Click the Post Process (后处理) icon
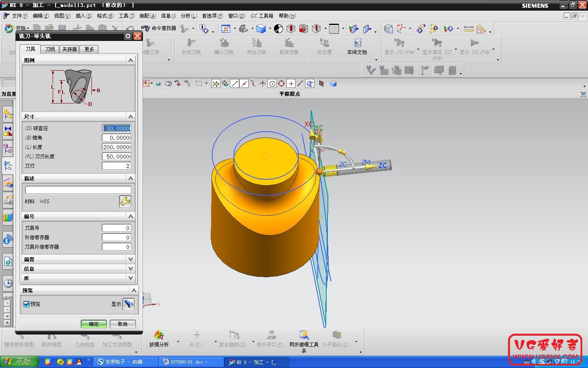588x368 pixels. click(325, 43)
